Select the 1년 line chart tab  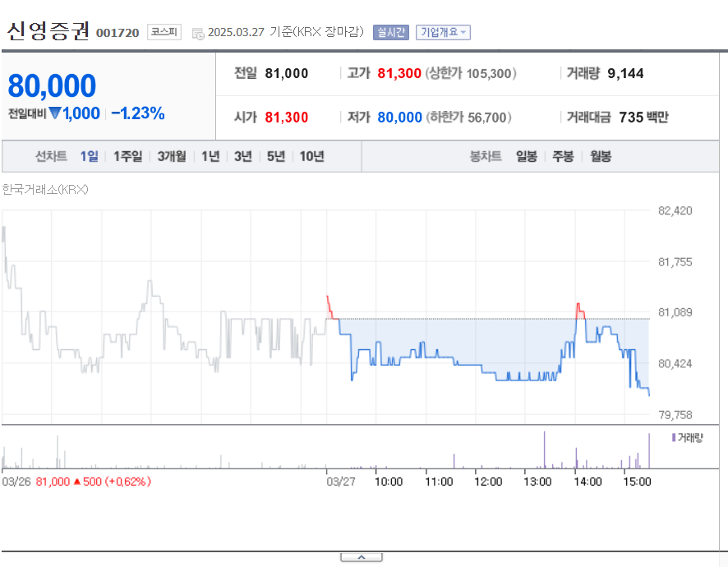(210, 156)
